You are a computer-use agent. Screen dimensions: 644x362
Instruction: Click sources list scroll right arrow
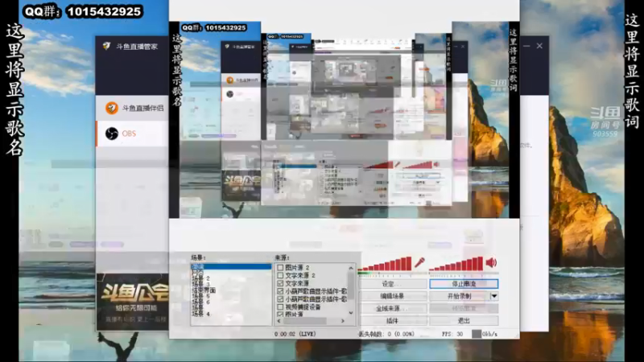coord(343,321)
